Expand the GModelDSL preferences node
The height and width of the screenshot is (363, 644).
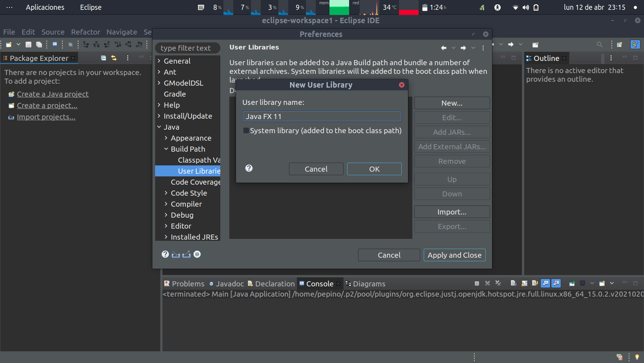coord(159,83)
